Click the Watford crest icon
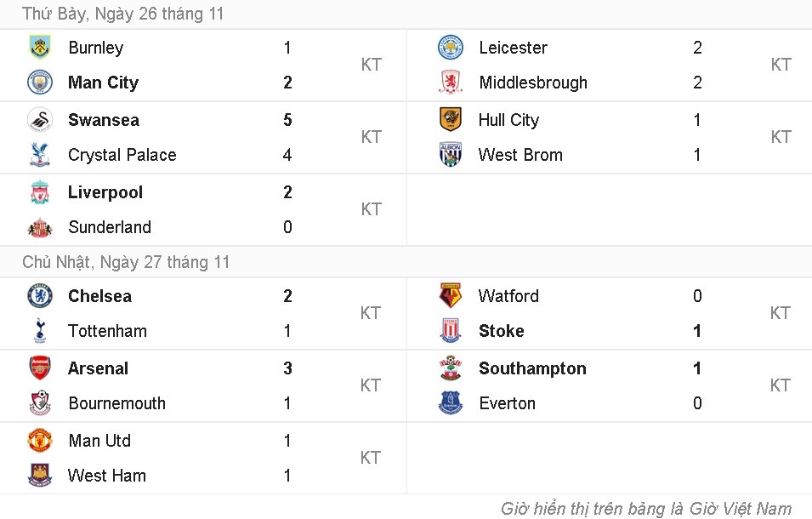 tap(449, 295)
